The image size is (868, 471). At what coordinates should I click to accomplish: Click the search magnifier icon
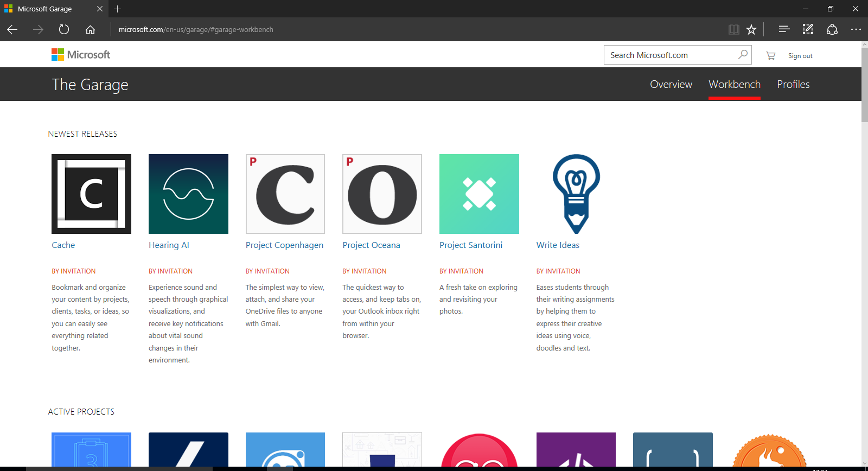tap(743, 54)
